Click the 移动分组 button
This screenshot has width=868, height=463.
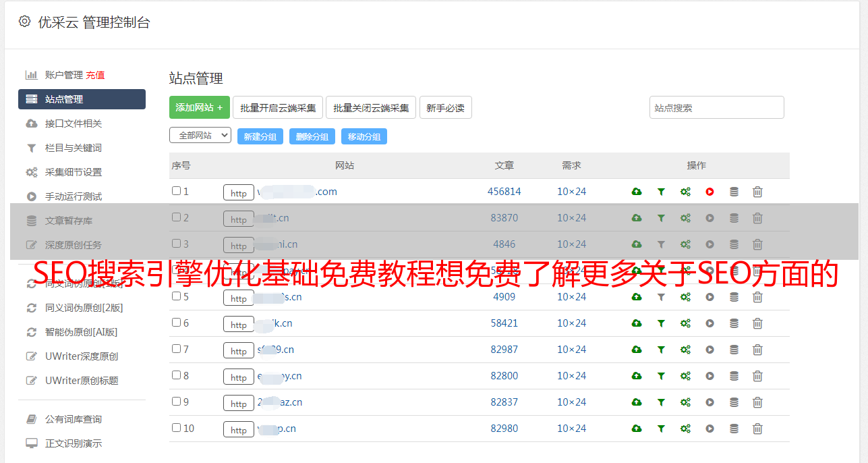[x=364, y=136]
